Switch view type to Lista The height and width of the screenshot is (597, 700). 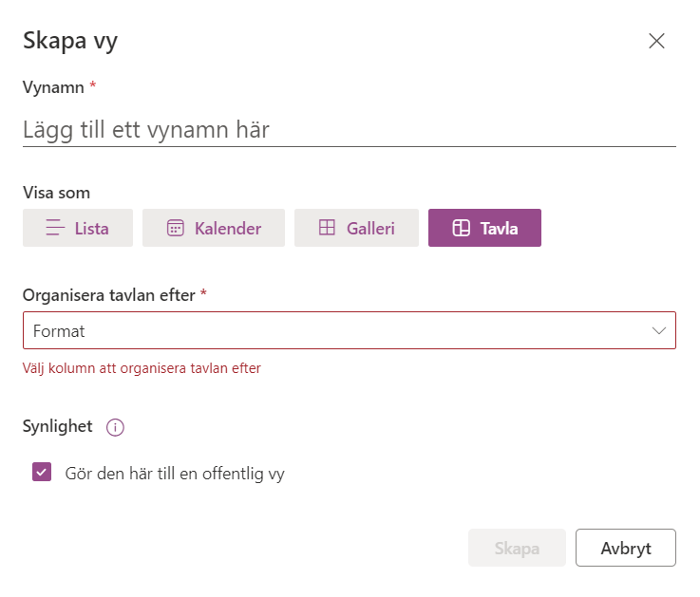[78, 228]
